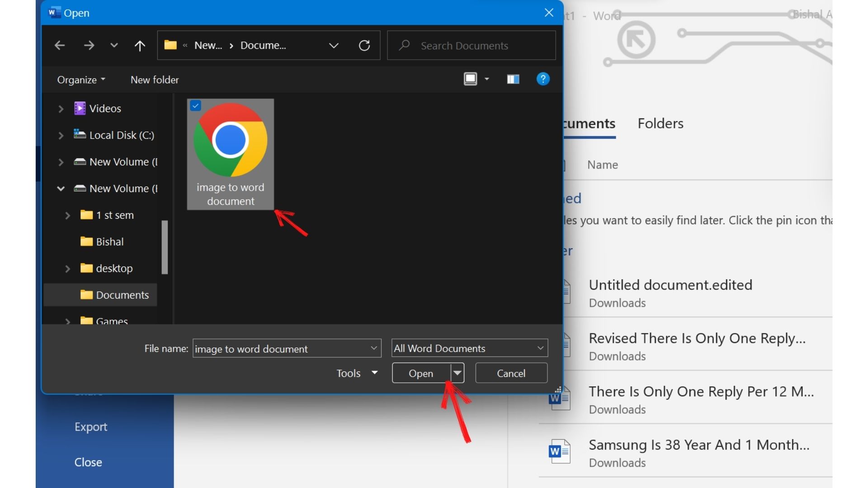Click the forward navigation arrow

point(88,45)
